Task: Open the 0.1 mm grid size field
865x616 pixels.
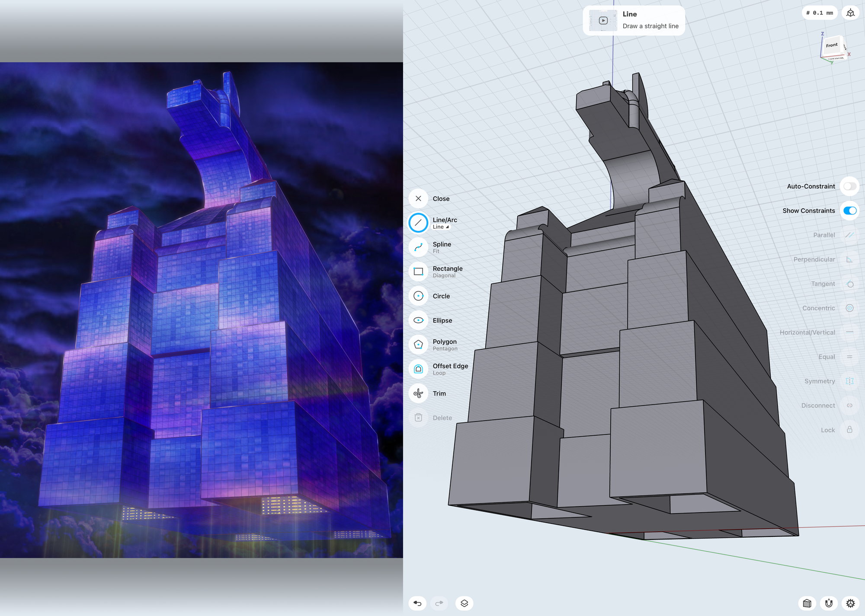Action: pyautogui.click(x=820, y=13)
